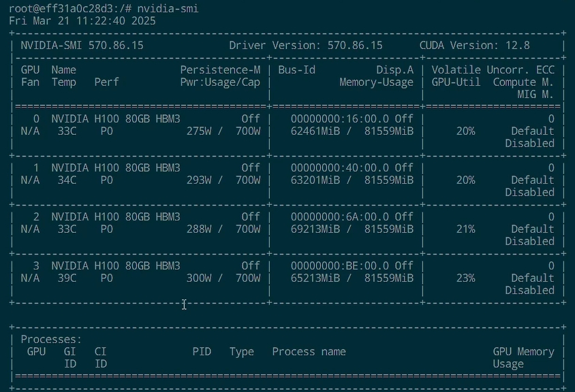The width and height of the screenshot is (575, 392).
Task: Click the MIG M. header text
Action: pos(535,95)
